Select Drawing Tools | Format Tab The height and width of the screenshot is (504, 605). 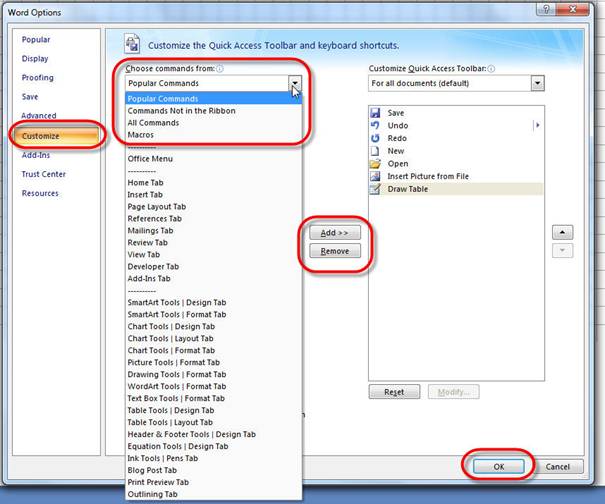coord(213,374)
